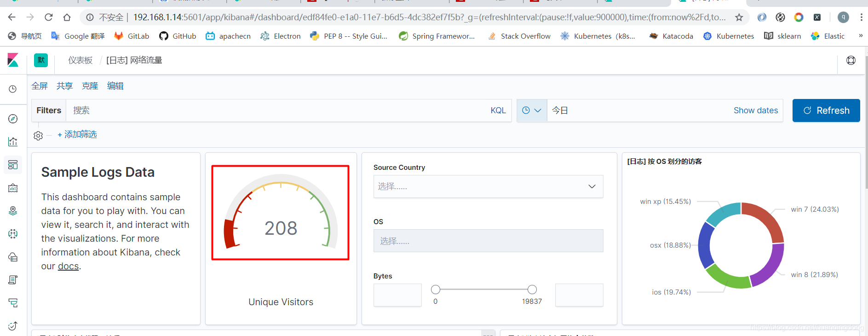Bookmark this page with the star icon

[x=739, y=17]
